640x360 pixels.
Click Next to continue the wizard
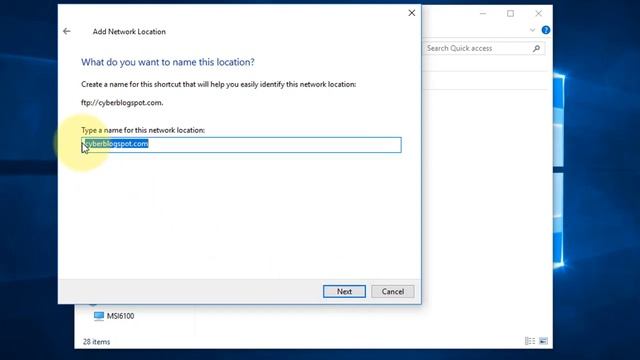344,291
